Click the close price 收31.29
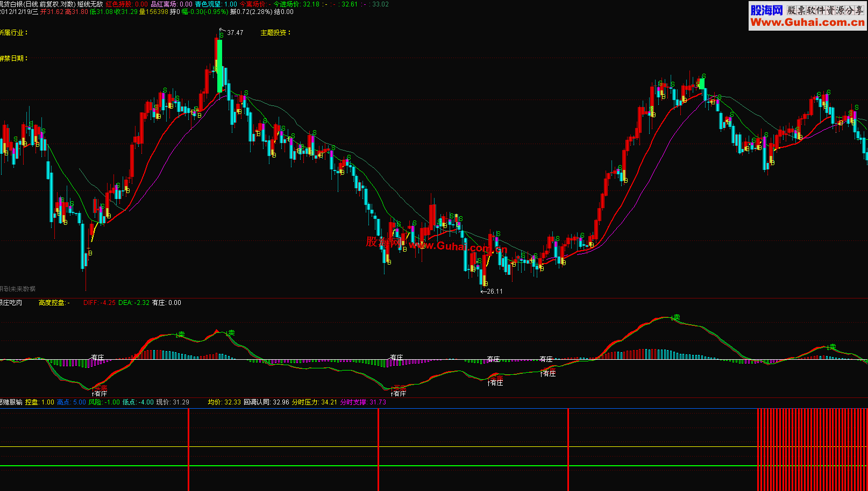The height and width of the screenshot is (491, 868). click(126, 11)
